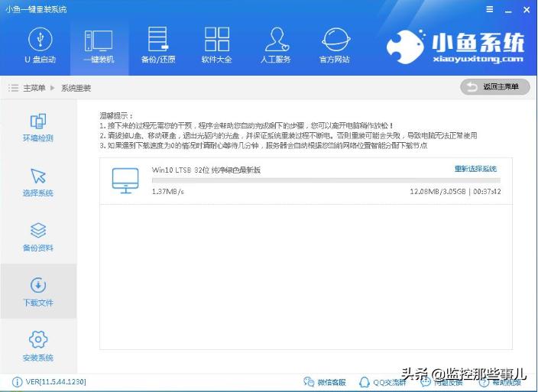Visit 官方网站 official site

(x=335, y=45)
